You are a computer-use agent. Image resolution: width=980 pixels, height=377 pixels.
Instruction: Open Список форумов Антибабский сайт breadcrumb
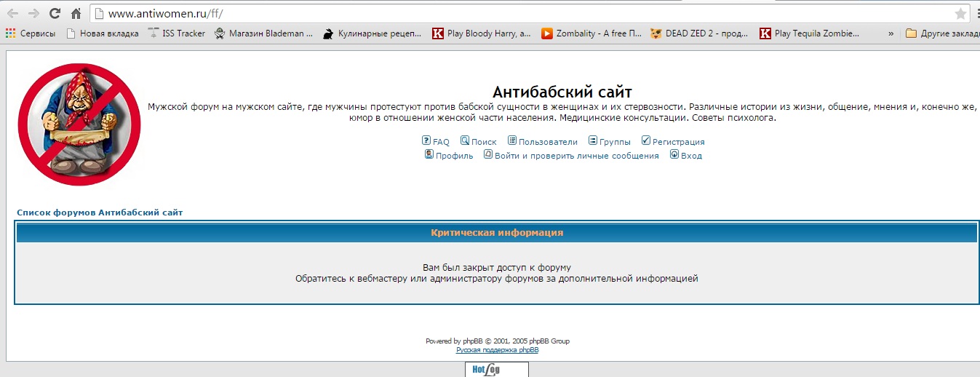100,213
